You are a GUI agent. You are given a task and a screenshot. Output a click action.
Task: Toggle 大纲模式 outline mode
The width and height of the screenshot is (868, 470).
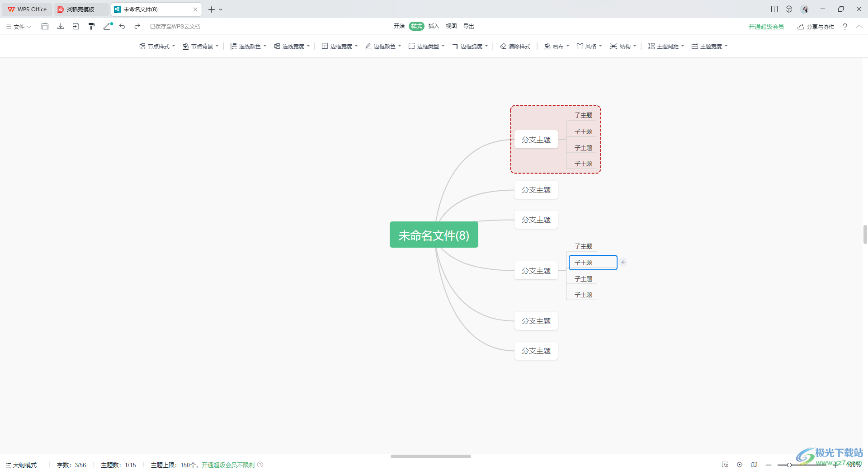(x=21, y=465)
